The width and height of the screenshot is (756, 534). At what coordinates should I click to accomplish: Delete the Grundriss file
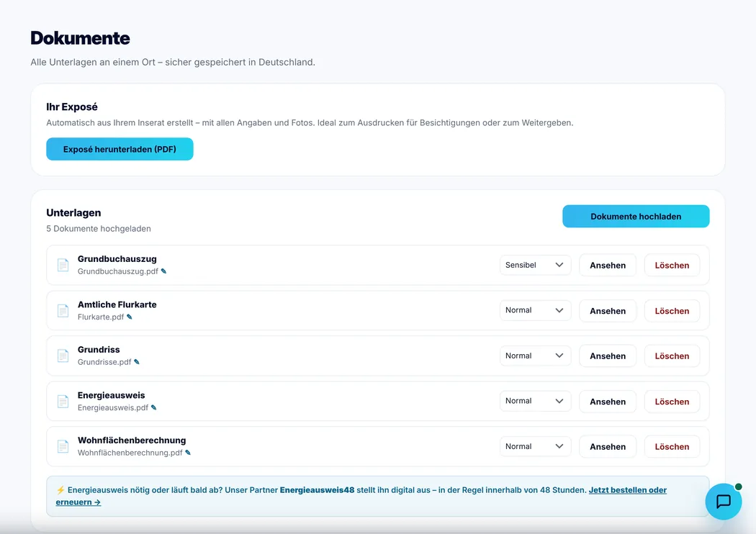pos(672,356)
